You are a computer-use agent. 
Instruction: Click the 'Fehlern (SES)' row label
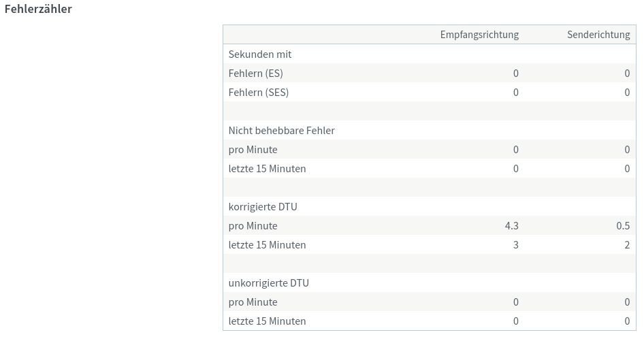click(x=259, y=92)
